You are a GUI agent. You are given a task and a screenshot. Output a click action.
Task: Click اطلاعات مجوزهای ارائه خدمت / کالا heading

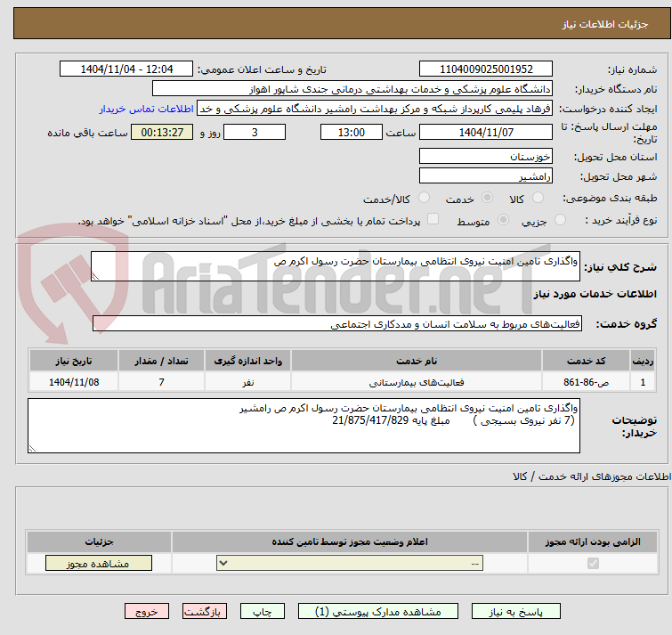592,476
